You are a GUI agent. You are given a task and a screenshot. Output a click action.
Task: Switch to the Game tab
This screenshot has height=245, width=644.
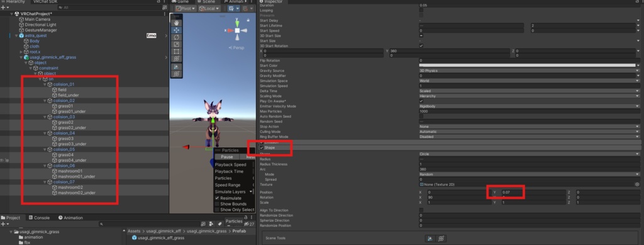coord(180,2)
